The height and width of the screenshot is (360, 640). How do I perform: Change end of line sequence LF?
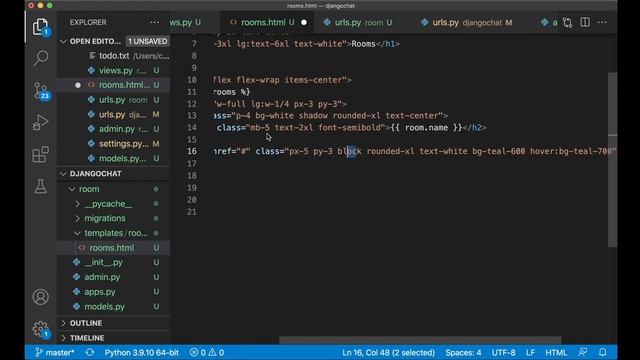(x=530, y=352)
